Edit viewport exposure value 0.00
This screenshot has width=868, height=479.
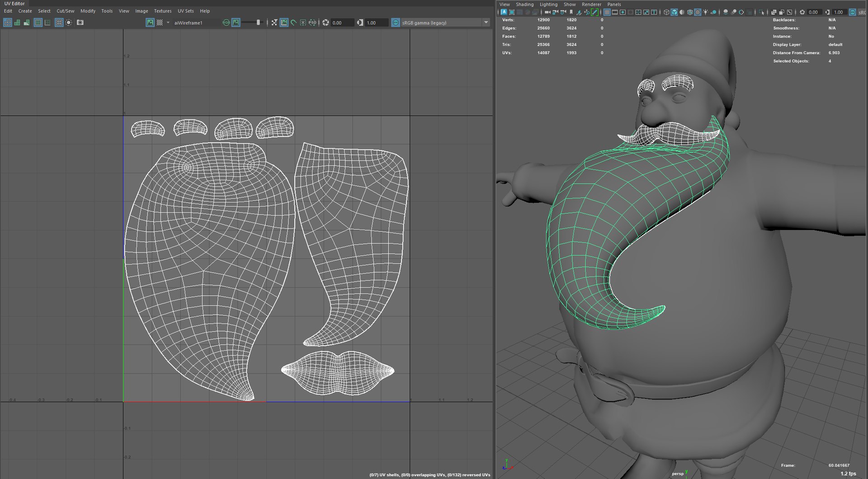tap(814, 12)
